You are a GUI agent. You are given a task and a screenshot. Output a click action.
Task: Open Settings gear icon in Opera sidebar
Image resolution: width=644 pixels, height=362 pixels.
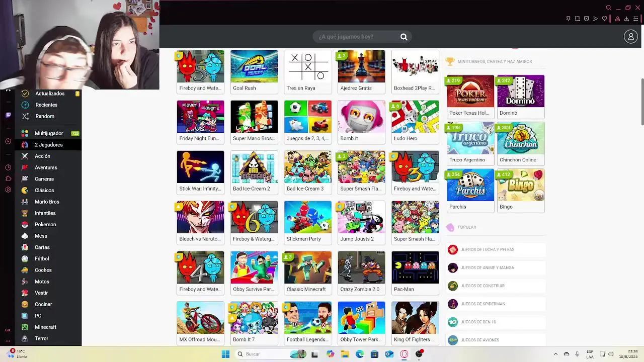click(8, 190)
